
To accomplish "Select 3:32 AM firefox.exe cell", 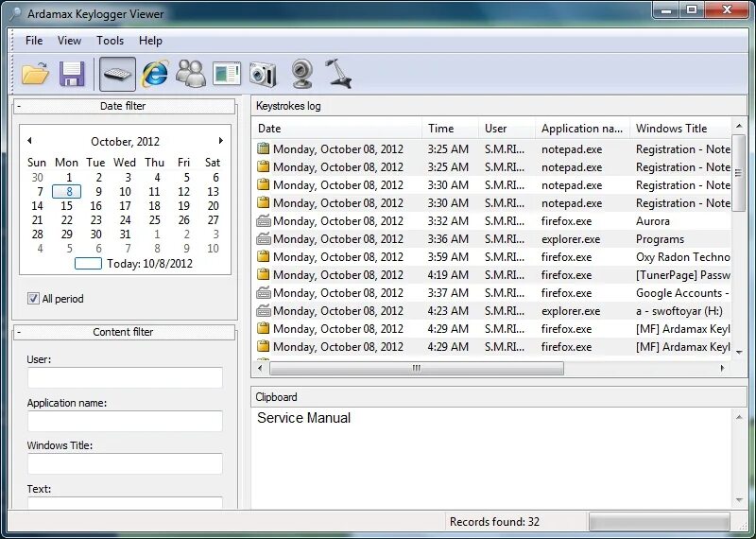I will [x=566, y=221].
